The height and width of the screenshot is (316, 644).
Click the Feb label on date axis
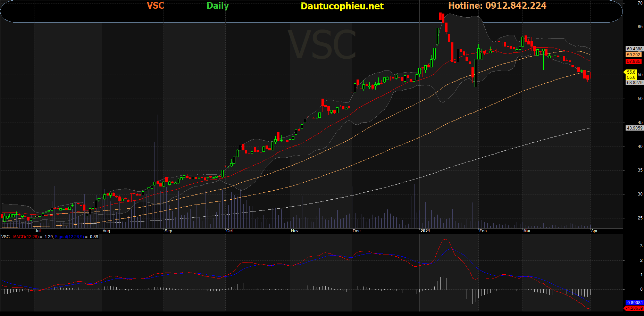click(x=483, y=231)
